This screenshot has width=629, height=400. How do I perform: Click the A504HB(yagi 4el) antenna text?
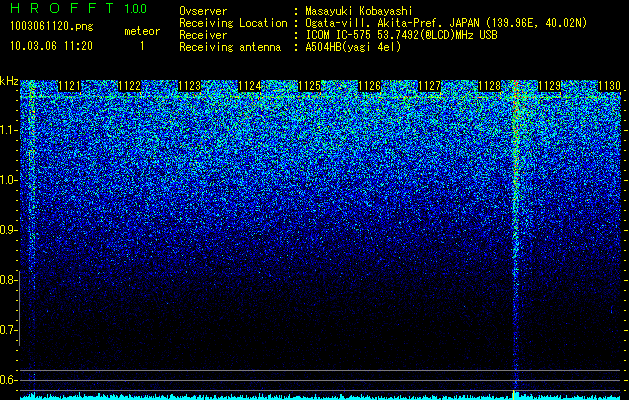pyautogui.click(x=353, y=47)
